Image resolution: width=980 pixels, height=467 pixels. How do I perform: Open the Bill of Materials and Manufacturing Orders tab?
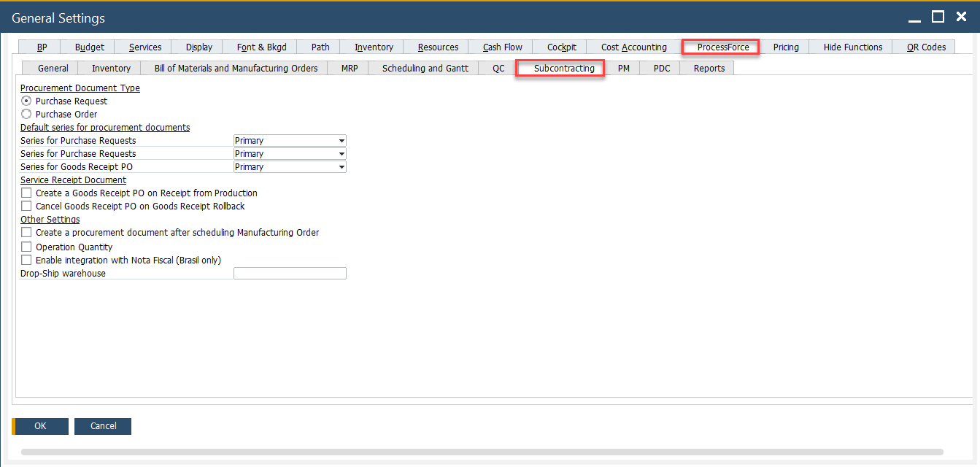coord(236,68)
